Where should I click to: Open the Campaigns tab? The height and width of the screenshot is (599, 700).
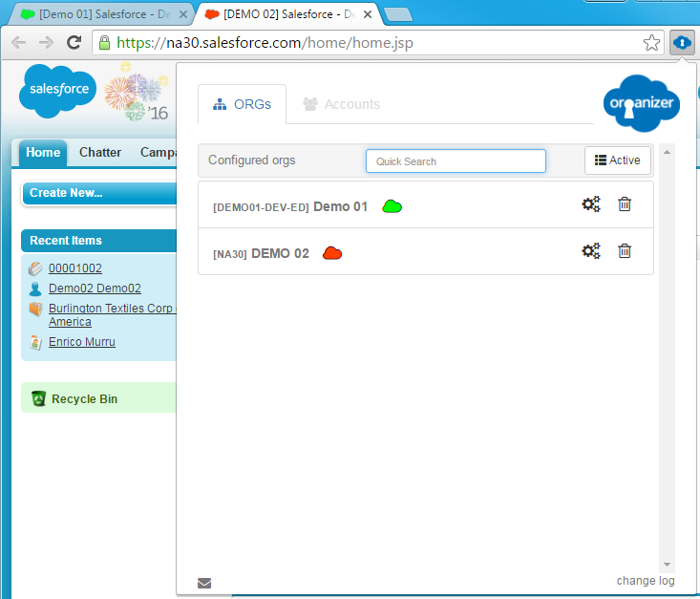(158, 153)
